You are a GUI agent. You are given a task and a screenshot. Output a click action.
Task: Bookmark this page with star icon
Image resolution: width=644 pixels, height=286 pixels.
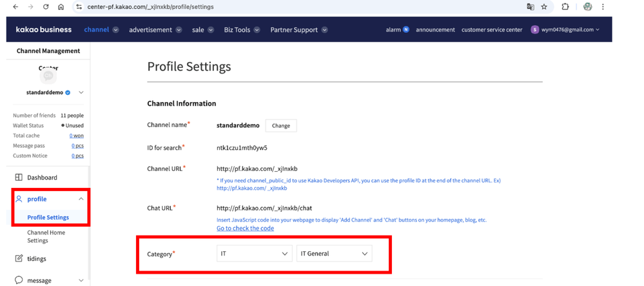tap(544, 7)
